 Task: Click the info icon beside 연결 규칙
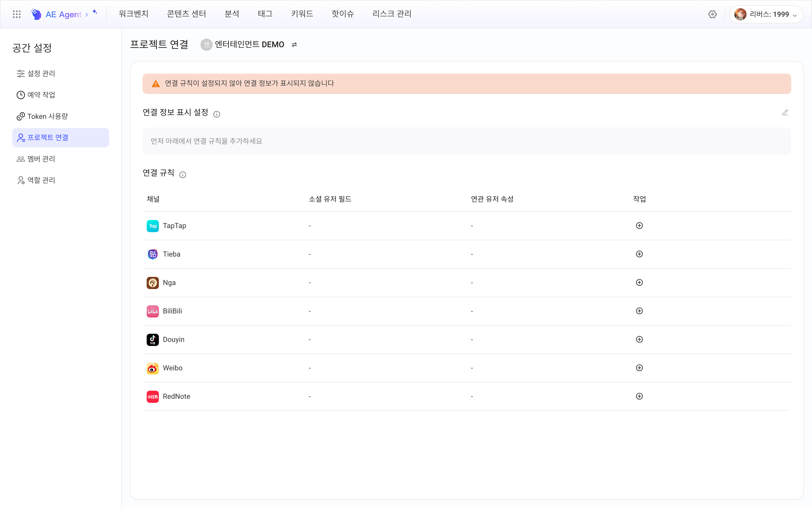click(x=182, y=175)
